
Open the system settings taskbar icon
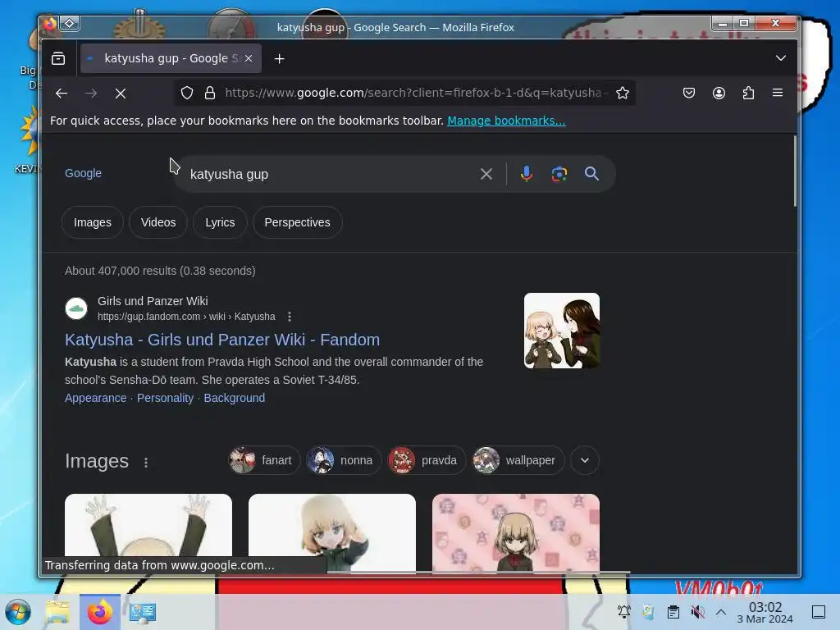143,612
